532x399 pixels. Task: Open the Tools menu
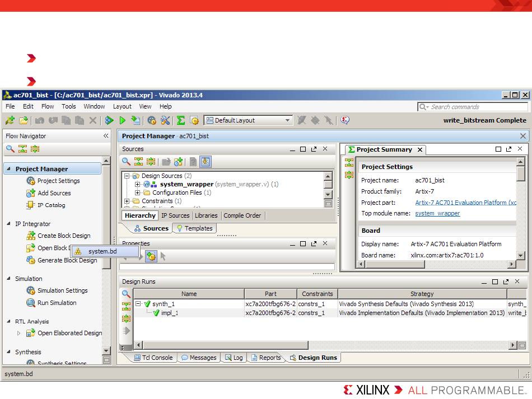[68, 106]
